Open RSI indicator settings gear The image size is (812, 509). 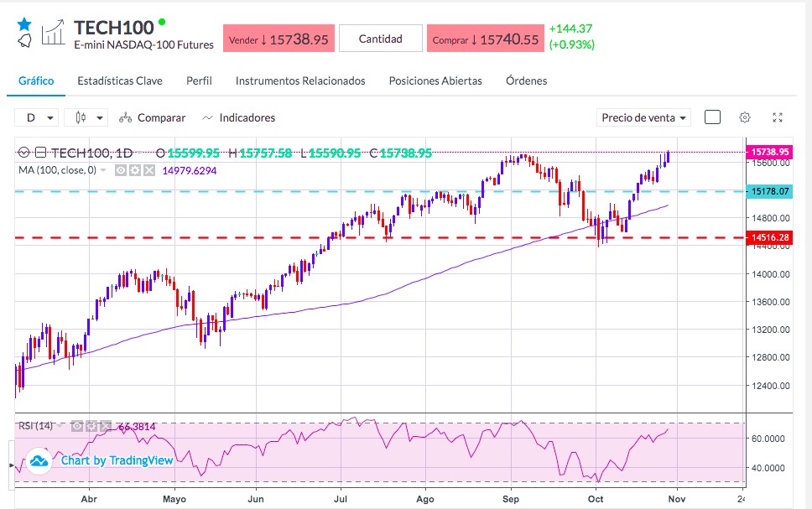(x=91, y=426)
